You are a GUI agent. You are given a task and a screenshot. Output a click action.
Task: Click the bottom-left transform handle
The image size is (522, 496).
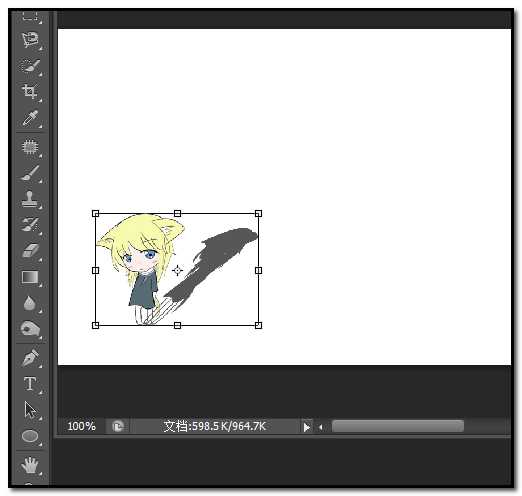tap(95, 325)
